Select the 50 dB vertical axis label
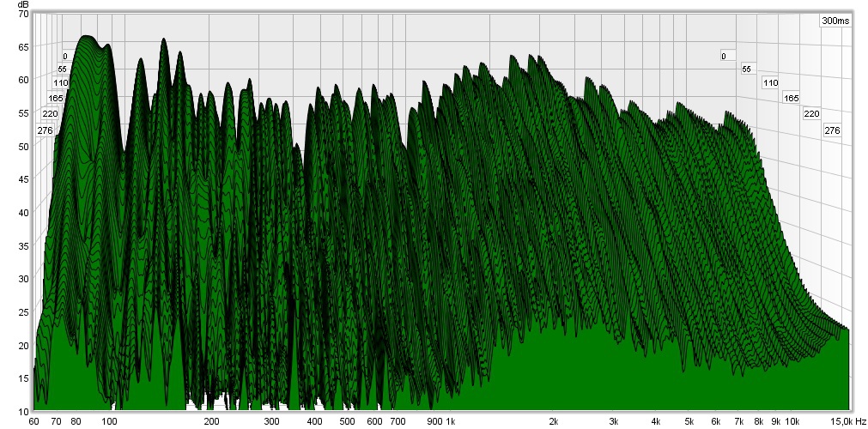The width and height of the screenshot is (868, 429). [x=23, y=145]
